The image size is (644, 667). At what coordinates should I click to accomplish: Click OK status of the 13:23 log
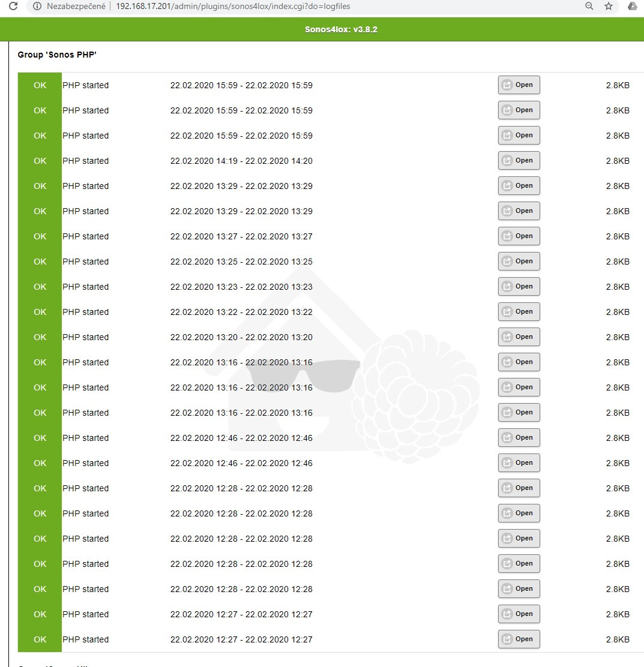point(40,287)
